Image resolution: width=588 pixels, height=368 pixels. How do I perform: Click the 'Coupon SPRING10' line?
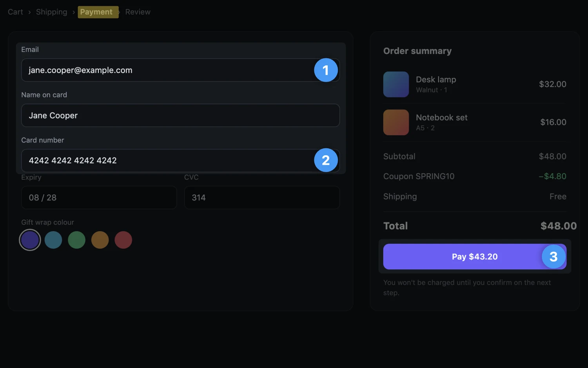[x=419, y=177]
